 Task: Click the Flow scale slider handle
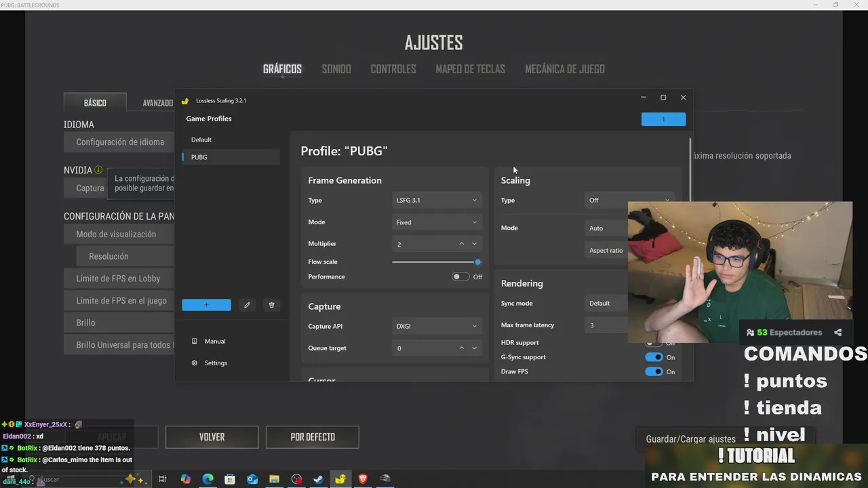point(478,262)
